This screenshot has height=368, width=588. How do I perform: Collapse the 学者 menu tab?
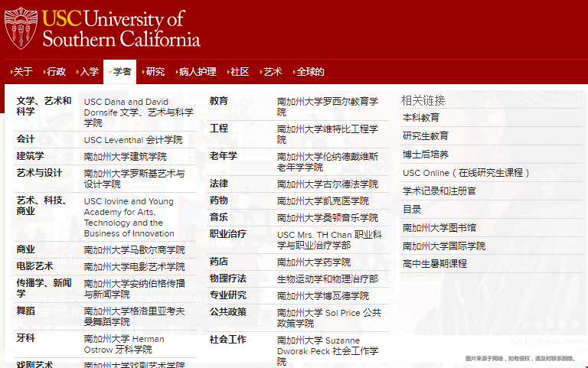click(119, 72)
